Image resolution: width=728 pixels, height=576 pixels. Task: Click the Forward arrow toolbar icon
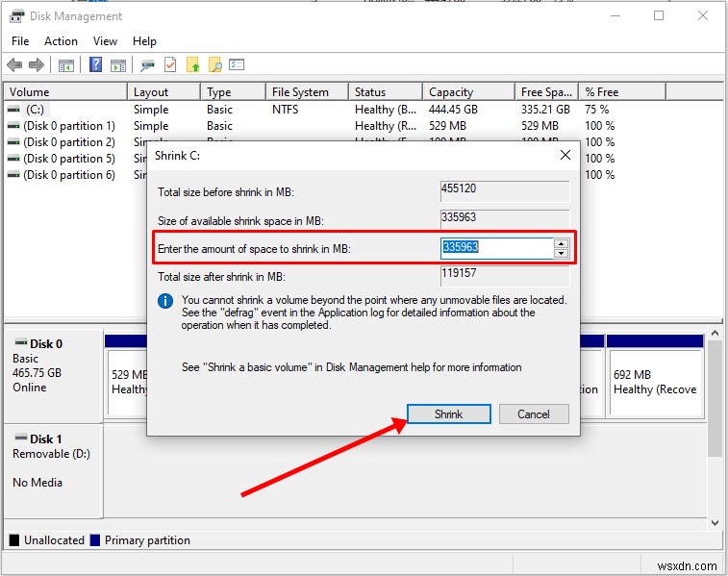point(37,65)
